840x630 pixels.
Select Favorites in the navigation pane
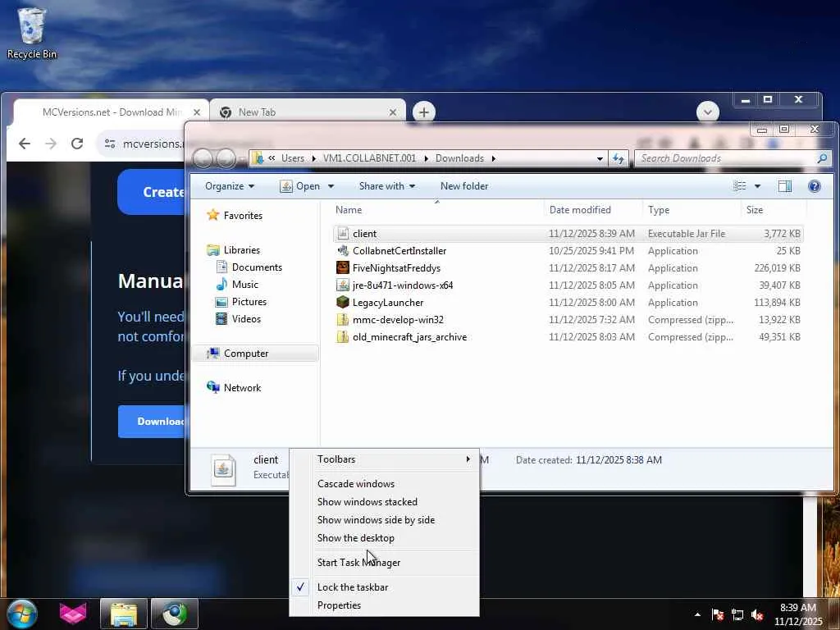[235, 216]
